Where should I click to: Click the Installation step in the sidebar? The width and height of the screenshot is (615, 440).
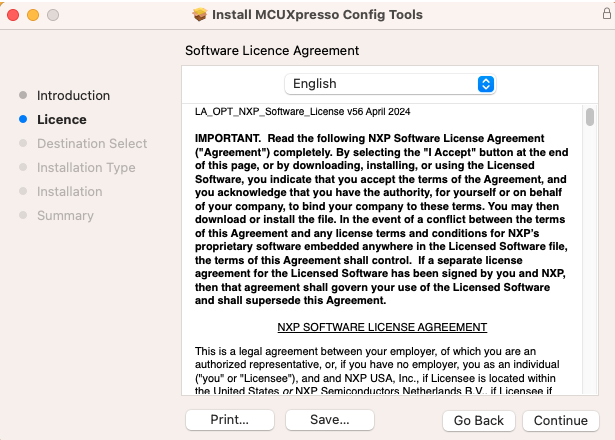[x=69, y=191]
